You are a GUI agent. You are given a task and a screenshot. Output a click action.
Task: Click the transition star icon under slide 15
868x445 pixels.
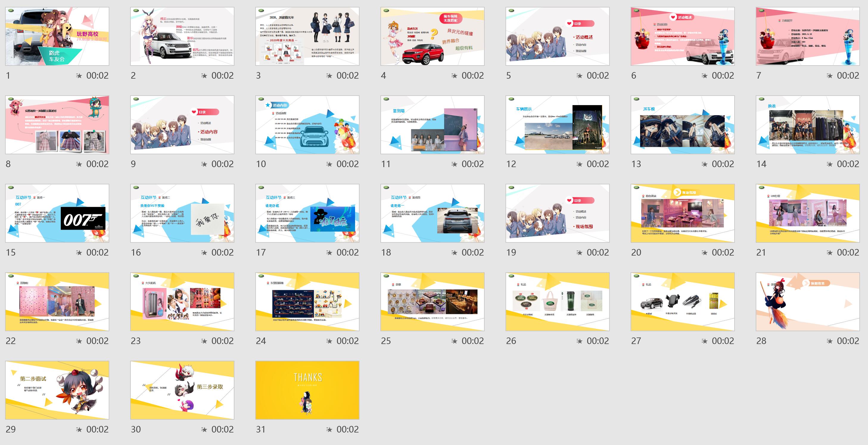tap(79, 253)
